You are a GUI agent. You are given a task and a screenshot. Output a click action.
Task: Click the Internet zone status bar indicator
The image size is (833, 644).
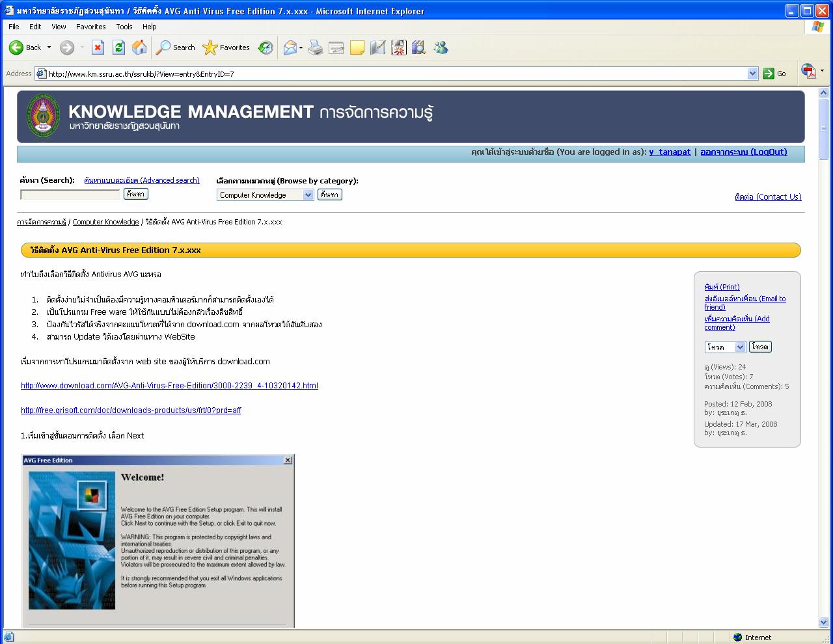752,637
